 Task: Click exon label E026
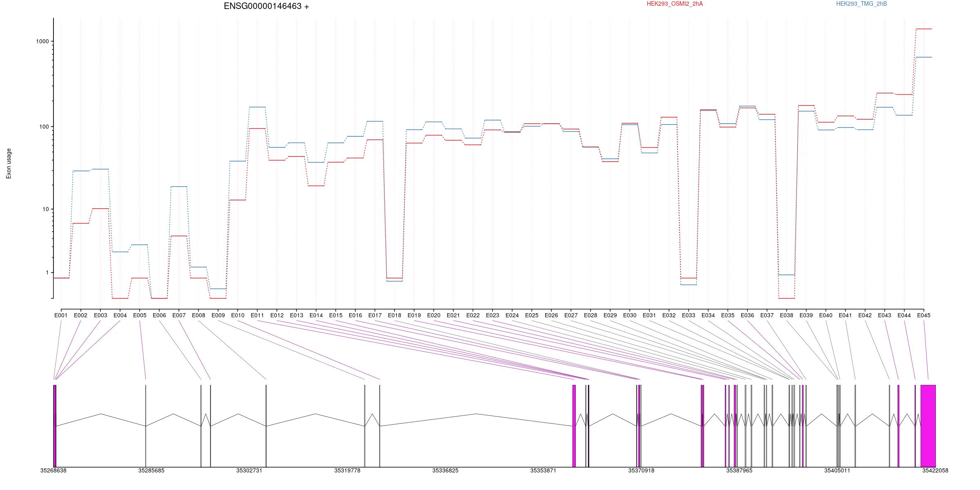551,315
